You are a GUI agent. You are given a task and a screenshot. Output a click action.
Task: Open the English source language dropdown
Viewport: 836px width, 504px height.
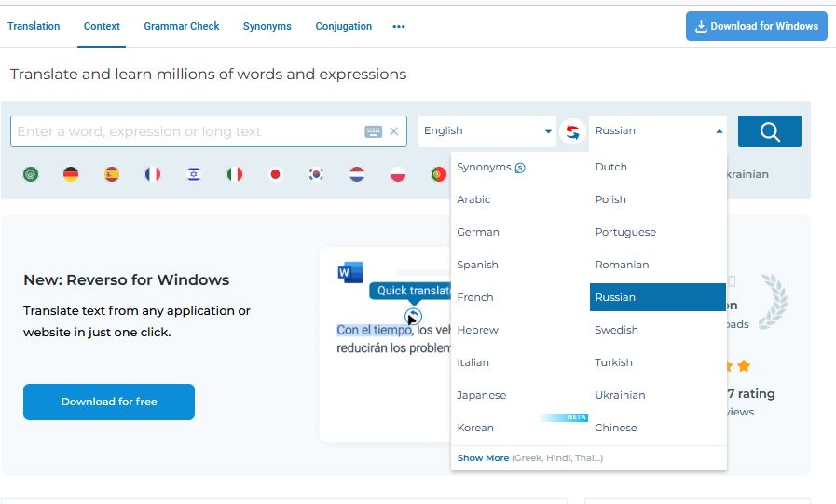pyautogui.click(x=487, y=131)
